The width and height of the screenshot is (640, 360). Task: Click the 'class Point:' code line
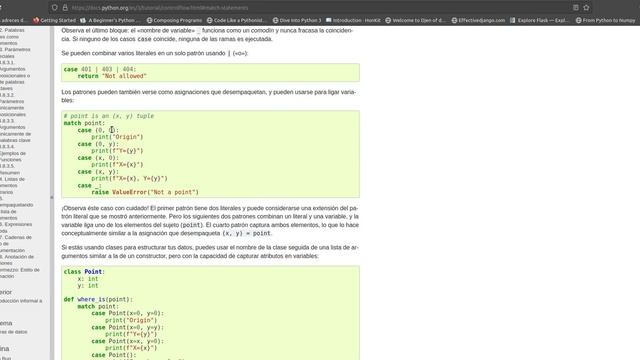(84, 272)
